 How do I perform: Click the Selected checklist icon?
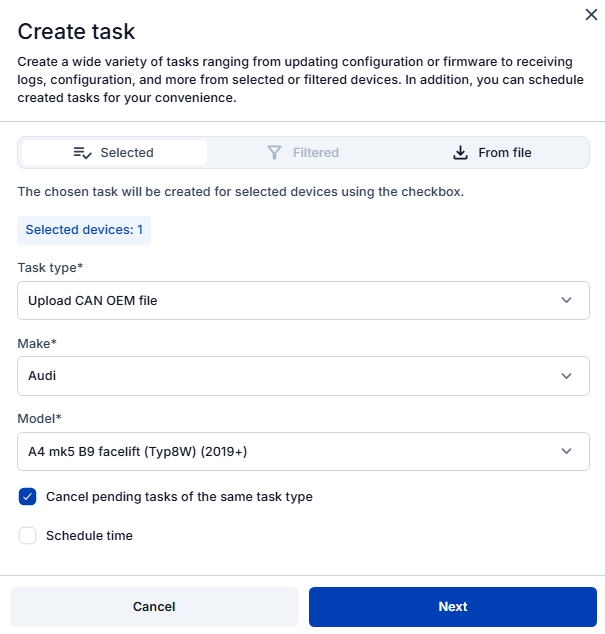click(x=83, y=153)
